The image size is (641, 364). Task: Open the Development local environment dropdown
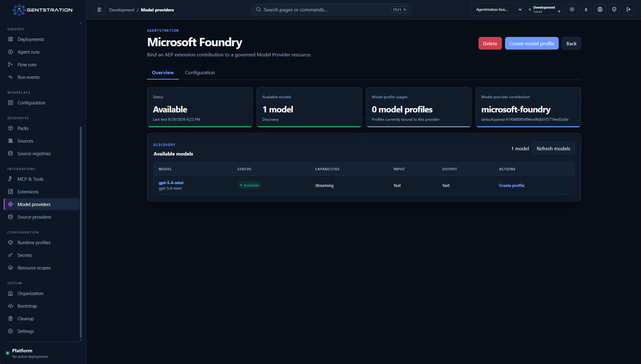click(x=544, y=10)
